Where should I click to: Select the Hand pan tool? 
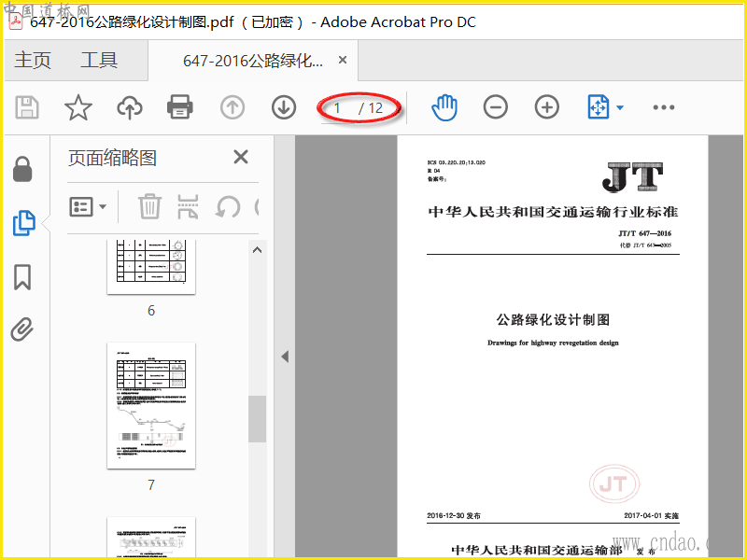click(444, 107)
